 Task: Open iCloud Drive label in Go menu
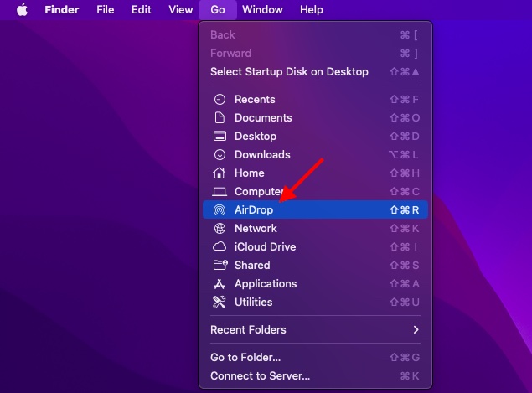(266, 246)
